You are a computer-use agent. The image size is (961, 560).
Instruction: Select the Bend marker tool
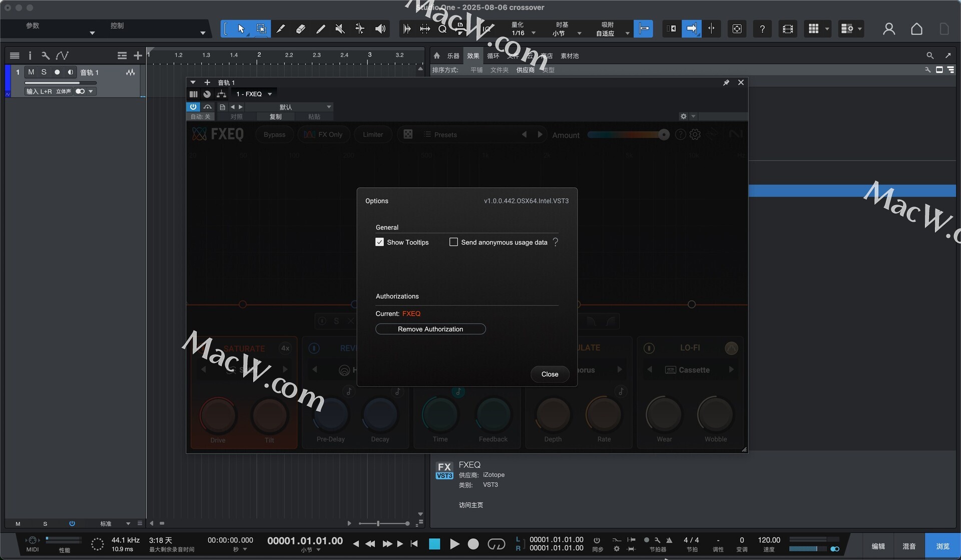360,29
